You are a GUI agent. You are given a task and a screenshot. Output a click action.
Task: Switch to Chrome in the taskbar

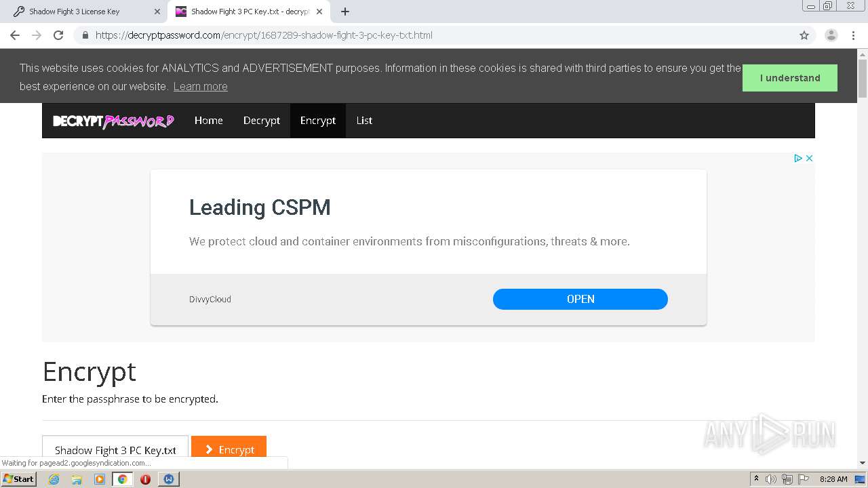pyautogui.click(x=122, y=479)
